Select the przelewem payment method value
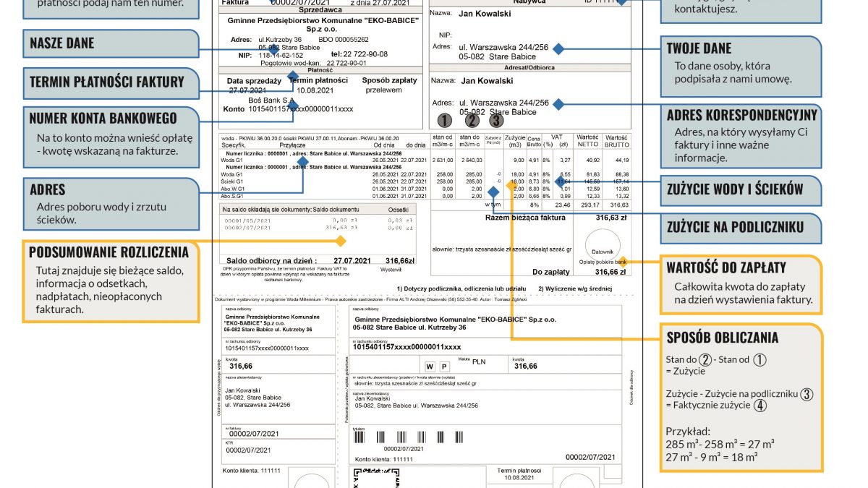Viewport: 868px width, 488px height. 383,90
